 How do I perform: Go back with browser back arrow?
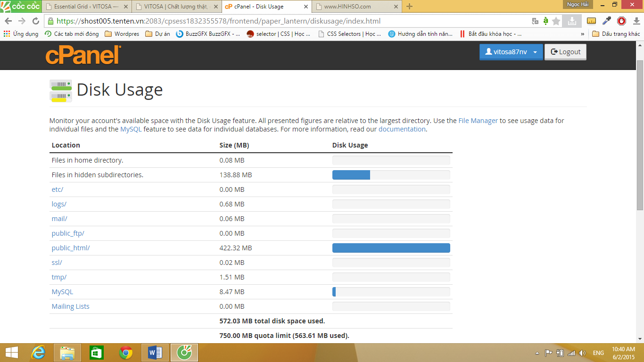click(x=8, y=21)
